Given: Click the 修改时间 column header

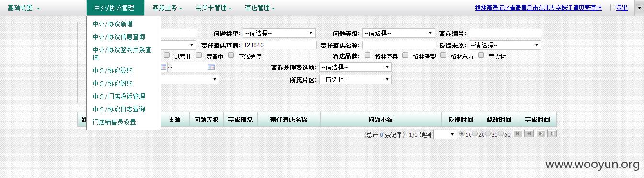Looking at the screenshot, I should point(499,120).
